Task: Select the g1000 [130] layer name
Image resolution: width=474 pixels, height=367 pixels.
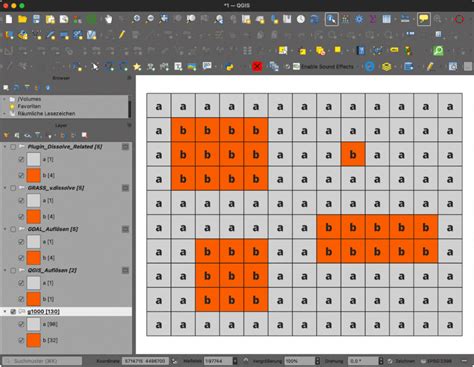Action: 43,312
